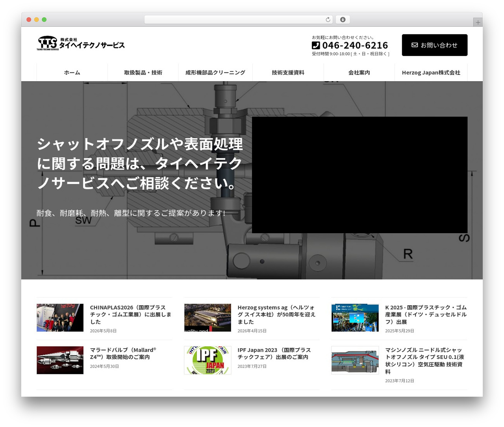
Task: Open the マシンノズル ニードル式 SEU 0.1 article
Action: (425, 360)
